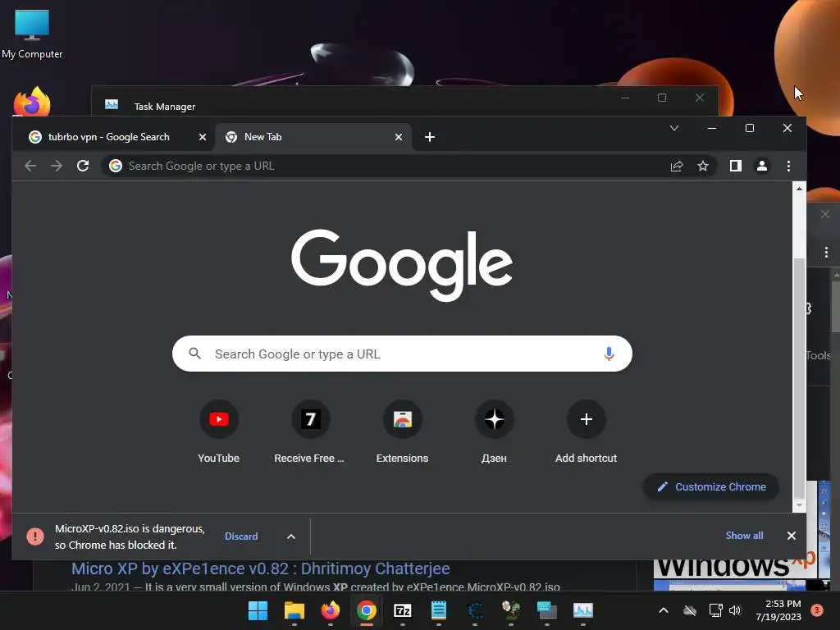Image resolution: width=840 pixels, height=630 pixels.
Task: Open clock and date panel
Action: pyautogui.click(x=779, y=610)
